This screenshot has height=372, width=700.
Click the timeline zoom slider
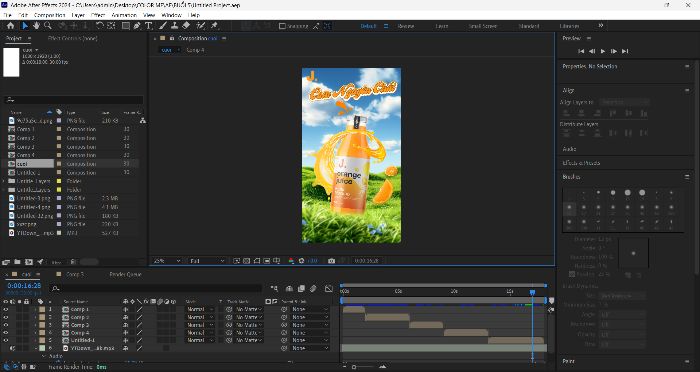pos(354,367)
